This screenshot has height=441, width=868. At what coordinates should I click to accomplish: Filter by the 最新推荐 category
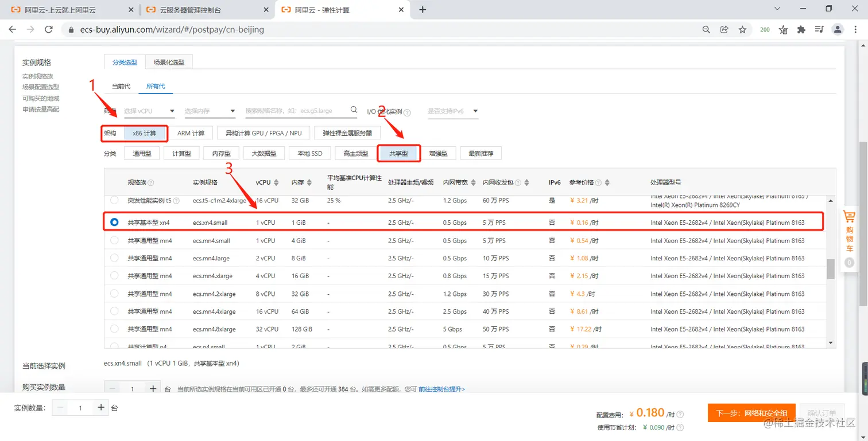click(481, 153)
